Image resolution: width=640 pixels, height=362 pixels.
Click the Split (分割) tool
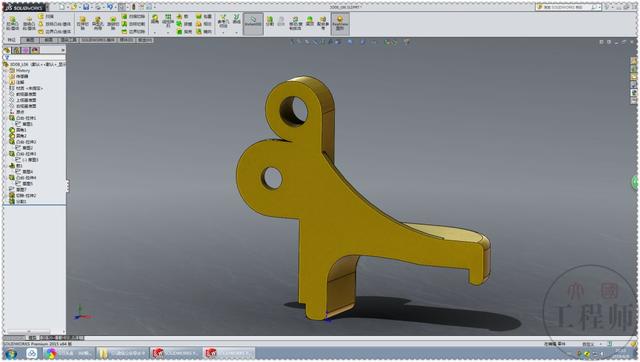coord(270,21)
